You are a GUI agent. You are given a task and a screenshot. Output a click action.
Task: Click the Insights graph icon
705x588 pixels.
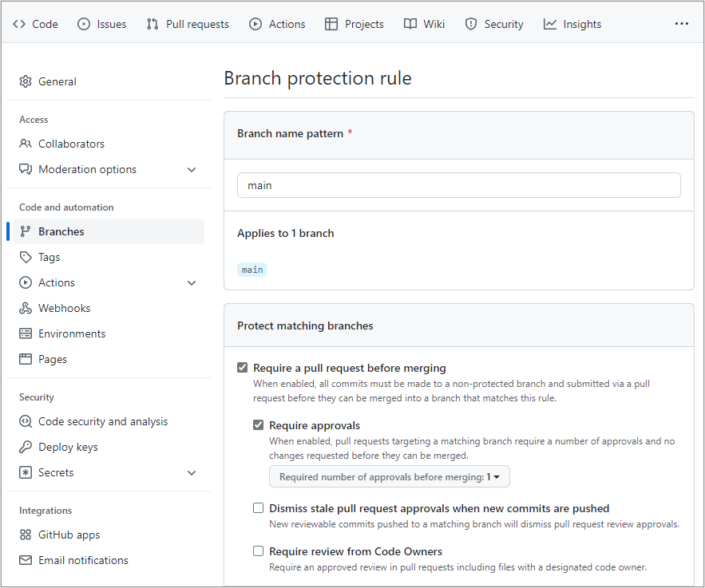tap(549, 24)
